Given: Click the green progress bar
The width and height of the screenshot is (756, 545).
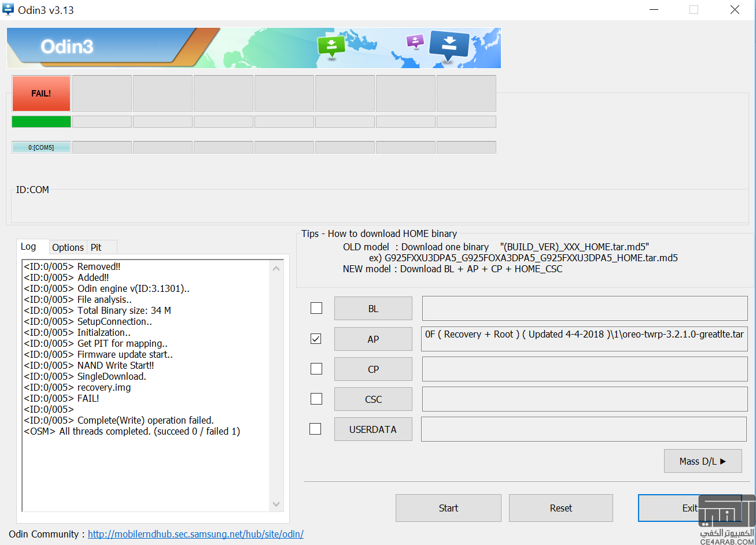Looking at the screenshot, I should [41, 121].
